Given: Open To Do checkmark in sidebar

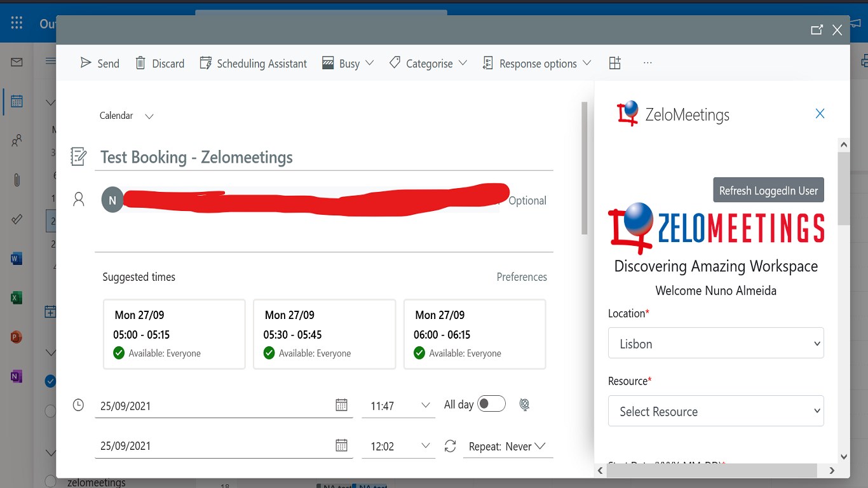Looking at the screenshot, I should click(17, 219).
